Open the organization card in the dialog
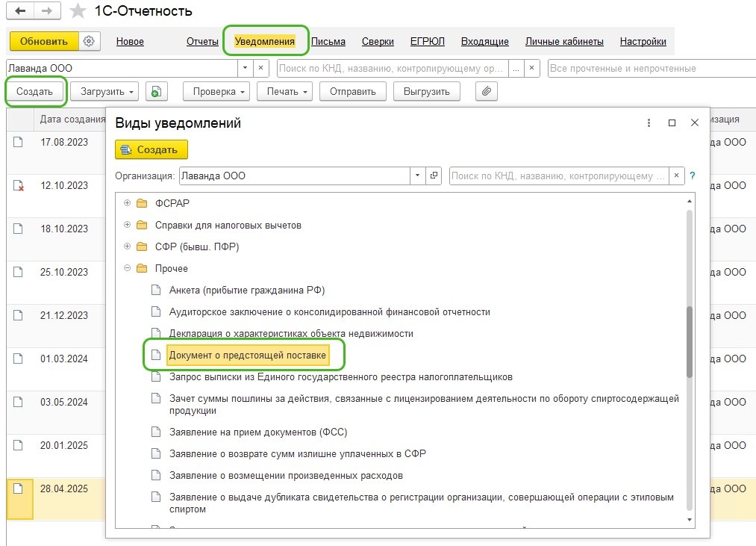The height and width of the screenshot is (546, 756). [434, 176]
